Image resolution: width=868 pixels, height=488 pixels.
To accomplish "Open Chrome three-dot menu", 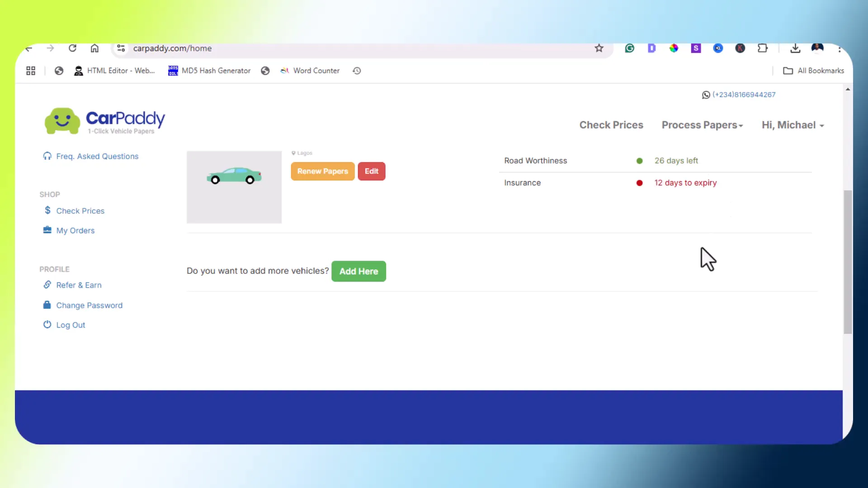I will (839, 49).
